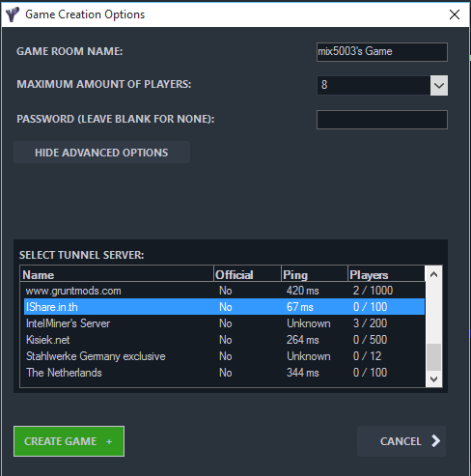Sort servers by the Players column

click(x=386, y=274)
